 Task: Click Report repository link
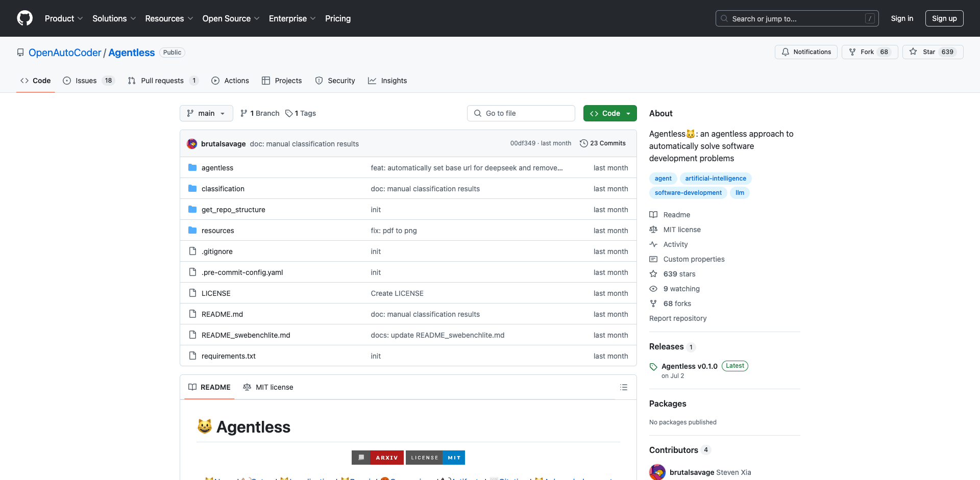pos(678,318)
